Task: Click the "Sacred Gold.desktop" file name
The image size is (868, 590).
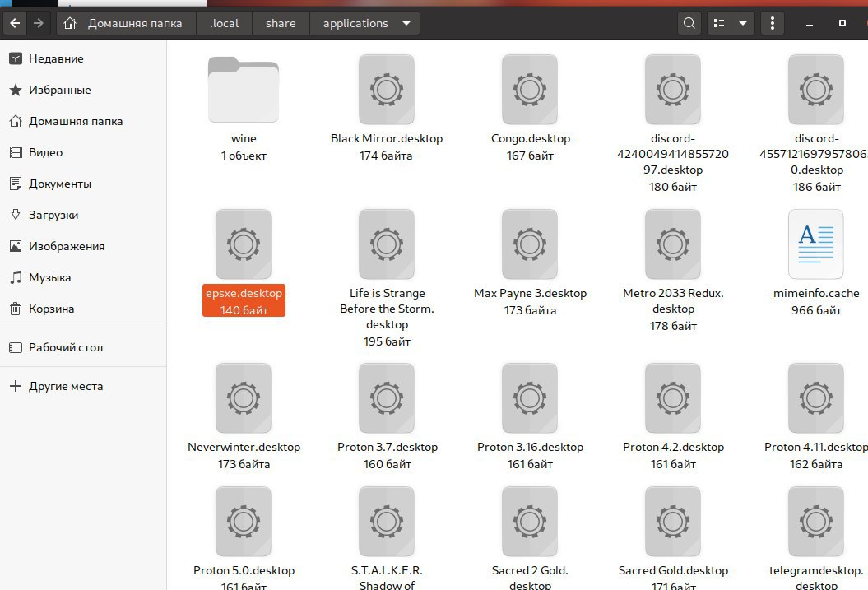Action: (672, 570)
